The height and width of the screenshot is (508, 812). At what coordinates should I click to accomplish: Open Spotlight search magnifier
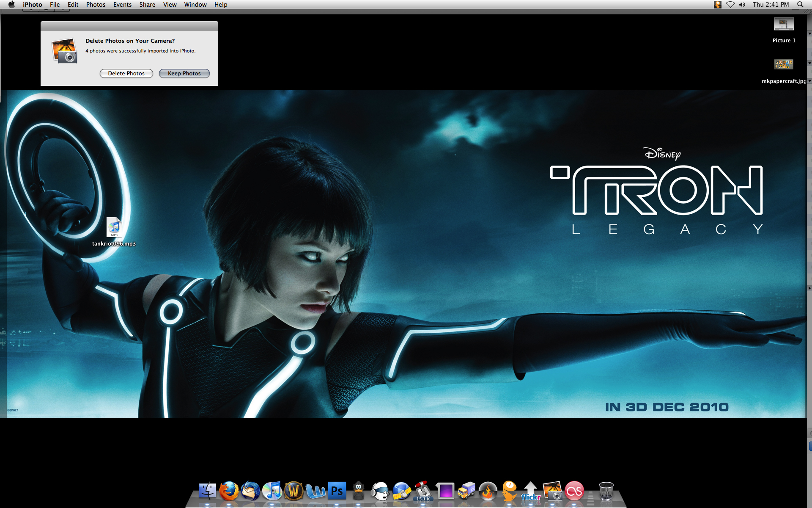tap(800, 5)
